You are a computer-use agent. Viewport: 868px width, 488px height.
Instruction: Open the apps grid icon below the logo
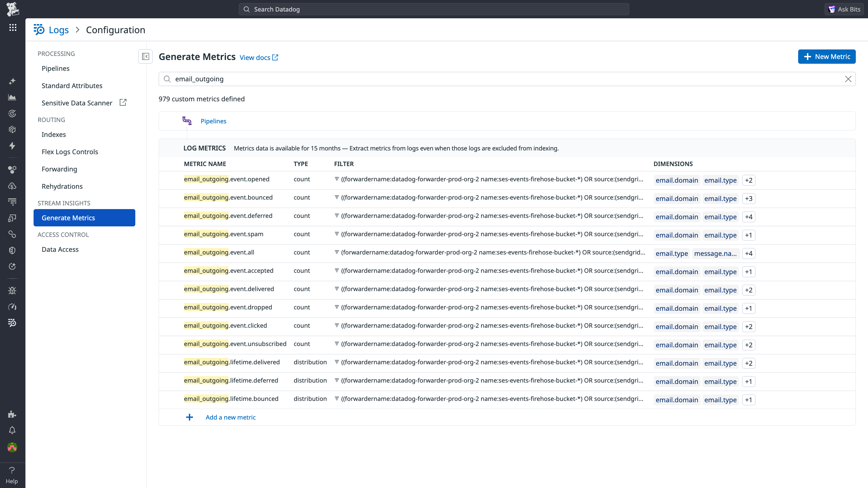(13, 27)
